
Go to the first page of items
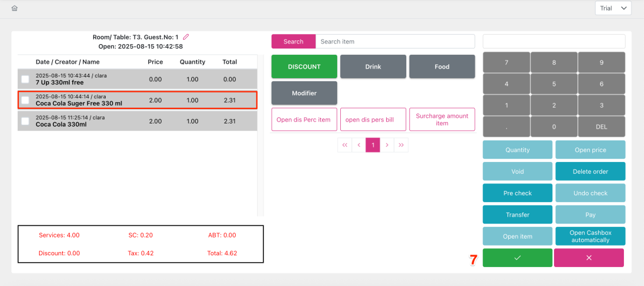pyautogui.click(x=345, y=145)
